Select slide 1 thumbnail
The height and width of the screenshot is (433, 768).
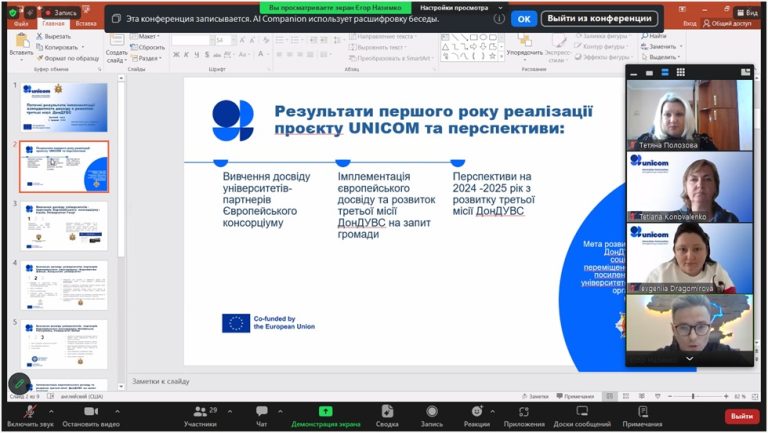pos(64,107)
